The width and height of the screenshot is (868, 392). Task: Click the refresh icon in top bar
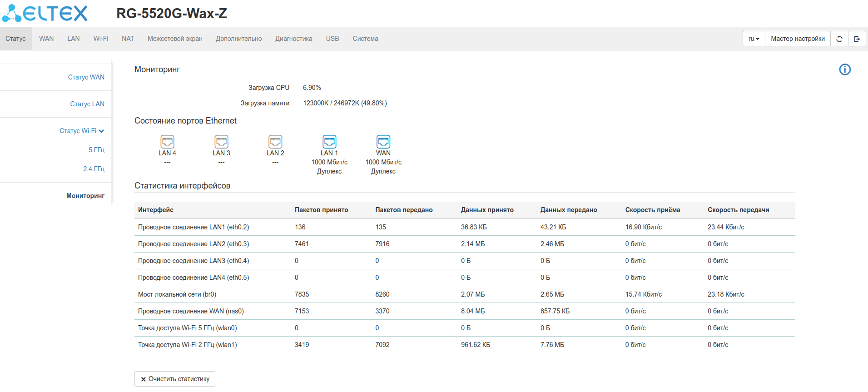coord(839,39)
